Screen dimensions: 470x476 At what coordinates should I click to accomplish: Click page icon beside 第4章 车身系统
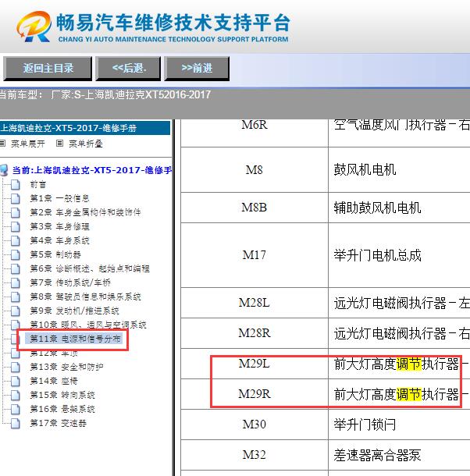(15, 241)
